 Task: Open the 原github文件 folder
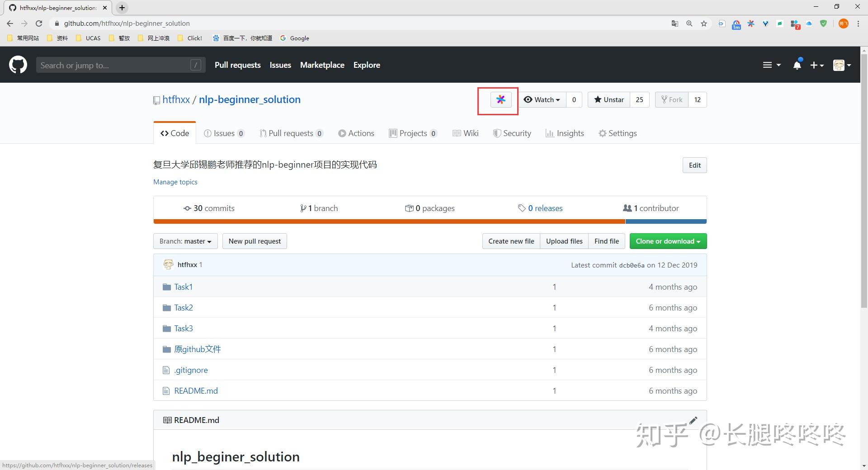pos(198,349)
